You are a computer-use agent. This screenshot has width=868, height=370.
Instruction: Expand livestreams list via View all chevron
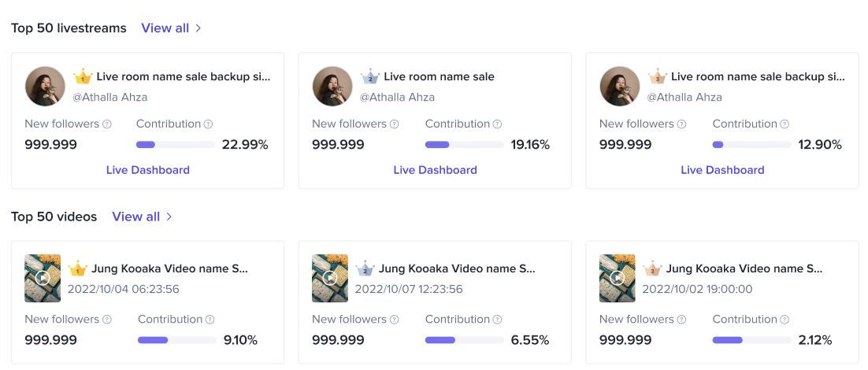[198, 28]
